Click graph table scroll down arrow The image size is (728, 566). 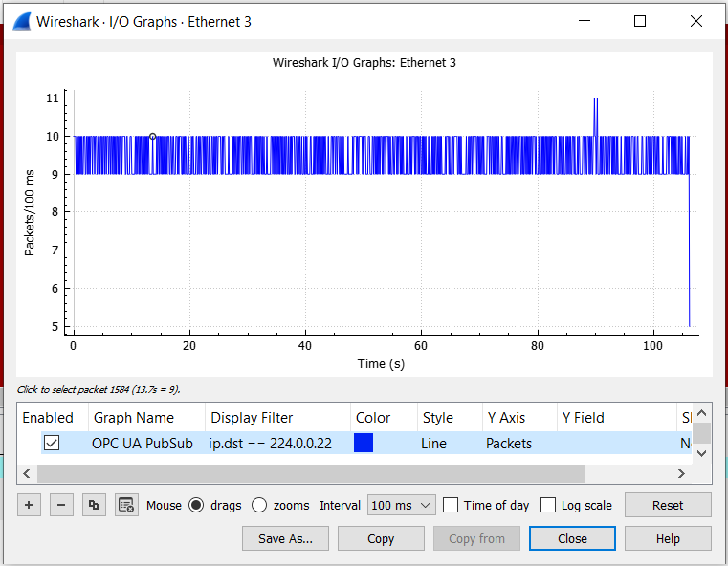tap(701, 453)
